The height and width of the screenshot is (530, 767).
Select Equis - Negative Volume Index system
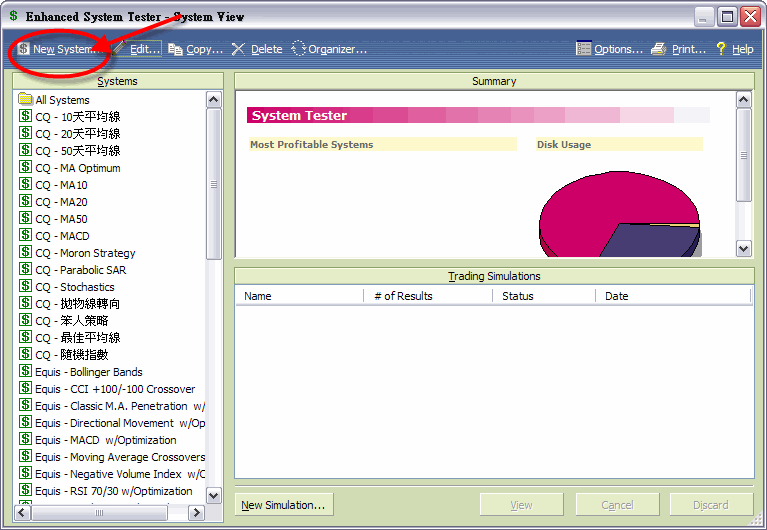point(112,474)
